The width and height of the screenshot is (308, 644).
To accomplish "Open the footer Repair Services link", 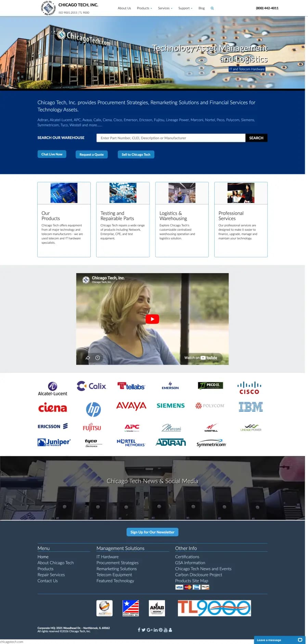I will 51,575.
